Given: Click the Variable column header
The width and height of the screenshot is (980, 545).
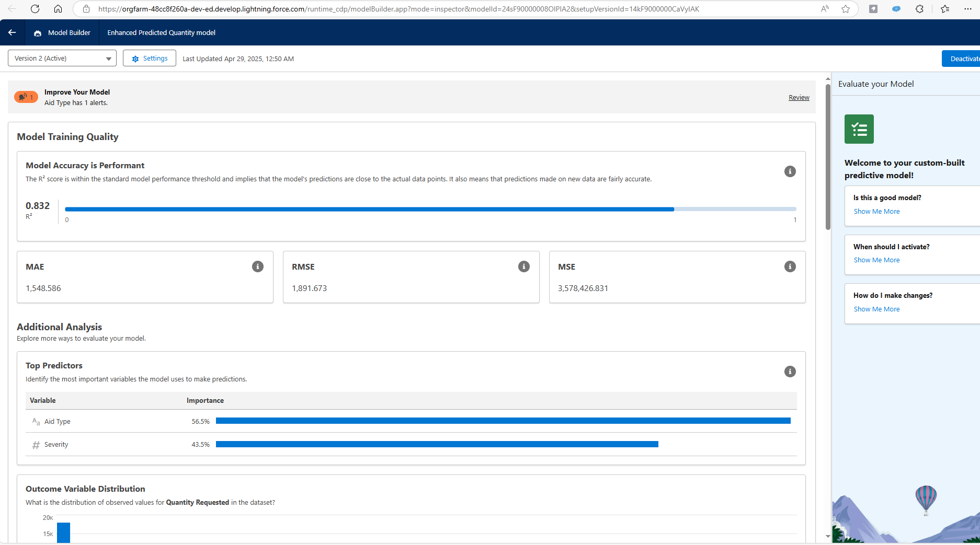Looking at the screenshot, I should [43, 401].
